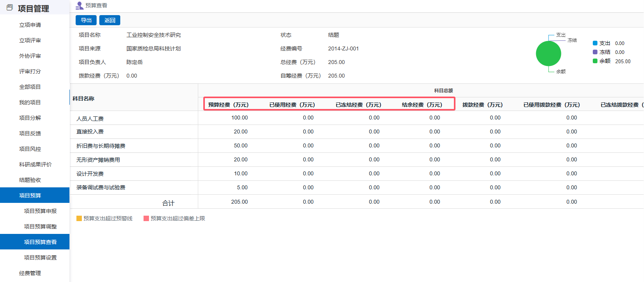644x282 pixels.
Task: Click the 预算查看 user icon
Action: [x=80, y=6]
